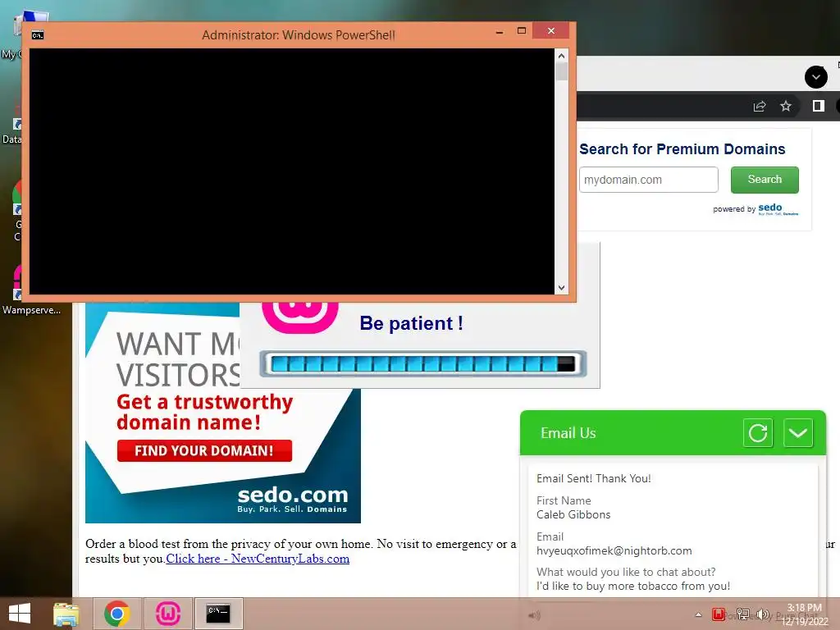Image resolution: width=840 pixels, height=630 pixels.
Task: Click the WampServer progress bar
Action: point(422,363)
